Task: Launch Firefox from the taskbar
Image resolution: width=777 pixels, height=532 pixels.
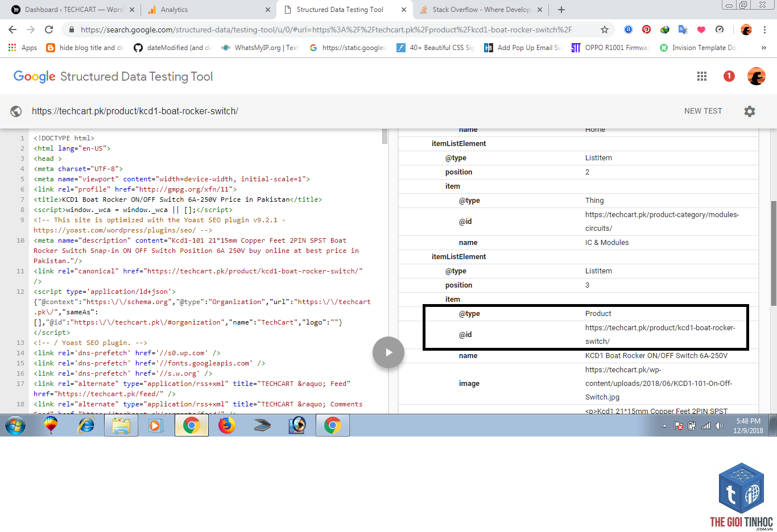Action: [227, 425]
